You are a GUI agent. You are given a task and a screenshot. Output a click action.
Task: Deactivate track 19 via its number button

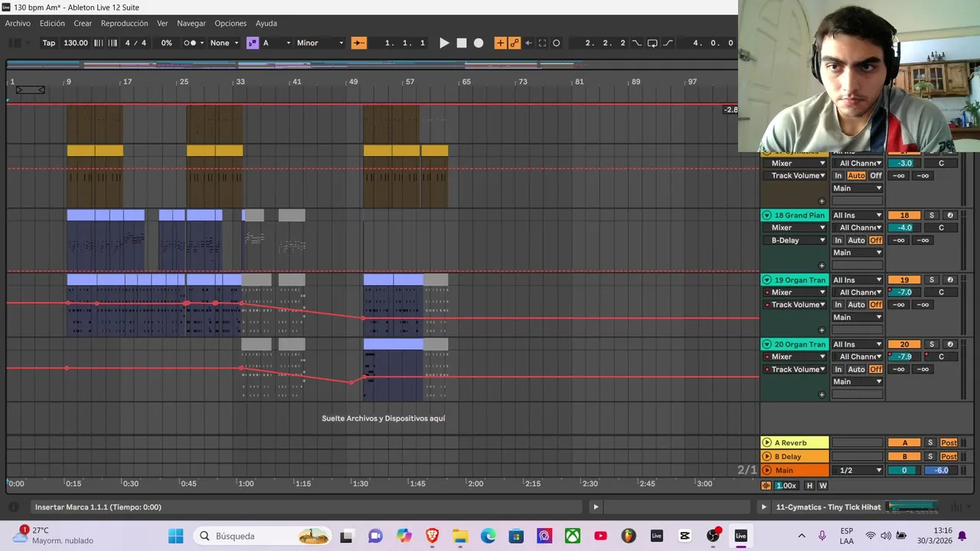click(x=904, y=280)
